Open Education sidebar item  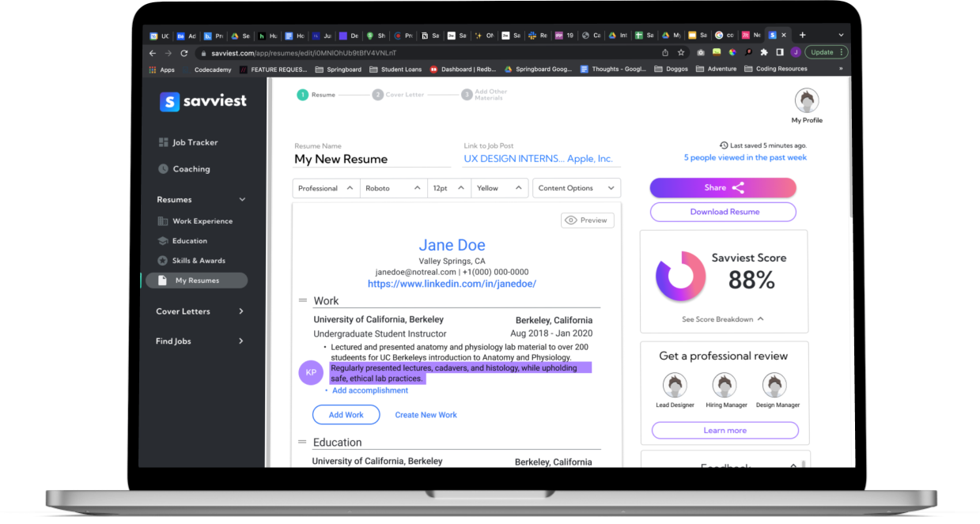coord(183,241)
